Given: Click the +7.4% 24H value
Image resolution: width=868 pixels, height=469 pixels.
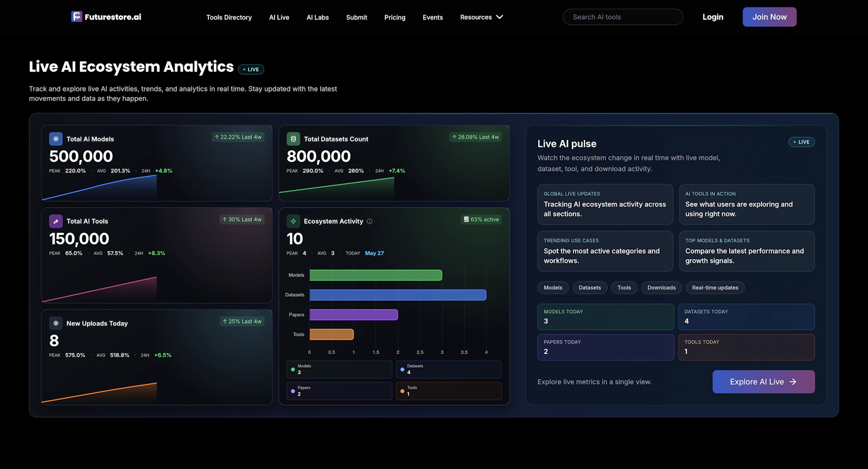Looking at the screenshot, I should pos(397,171).
